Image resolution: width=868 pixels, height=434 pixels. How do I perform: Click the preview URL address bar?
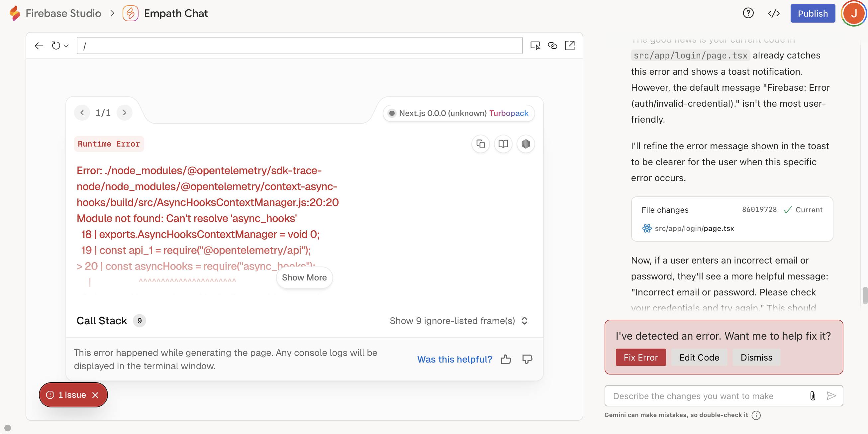pyautogui.click(x=300, y=46)
